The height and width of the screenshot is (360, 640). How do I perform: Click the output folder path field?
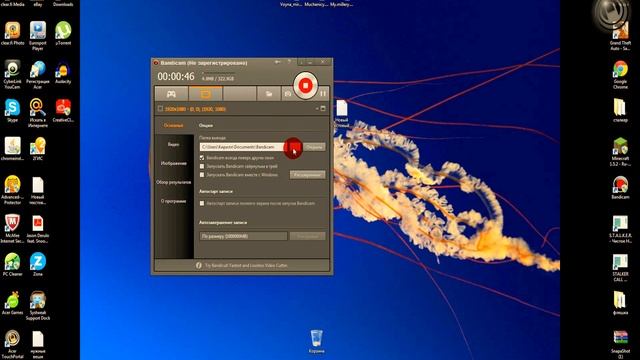(x=242, y=147)
